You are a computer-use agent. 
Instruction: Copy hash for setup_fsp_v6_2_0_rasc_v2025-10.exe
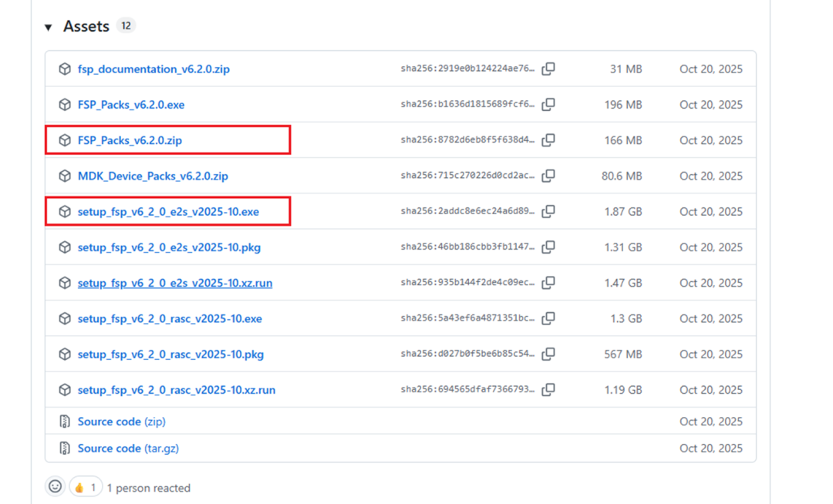click(x=548, y=318)
